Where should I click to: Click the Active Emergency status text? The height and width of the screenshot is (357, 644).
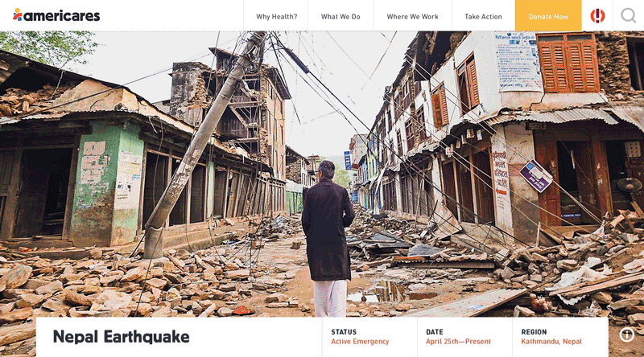pyautogui.click(x=360, y=342)
